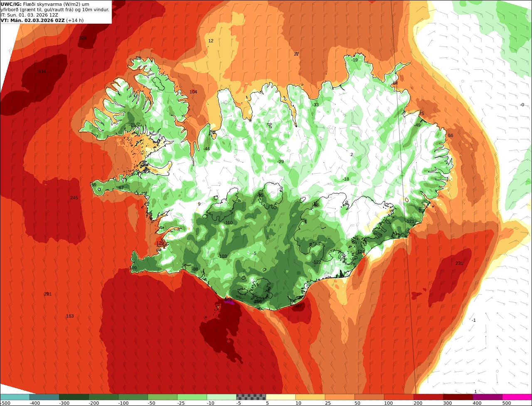This screenshot has height=406, width=532.
Task: Click the '-256' value on the south coast
Action: [257, 302]
